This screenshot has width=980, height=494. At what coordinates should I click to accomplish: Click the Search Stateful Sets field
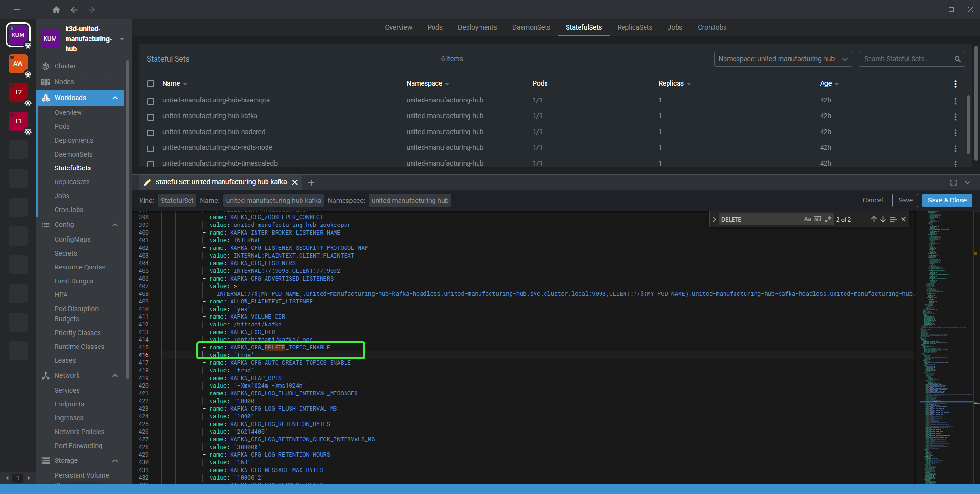point(907,59)
